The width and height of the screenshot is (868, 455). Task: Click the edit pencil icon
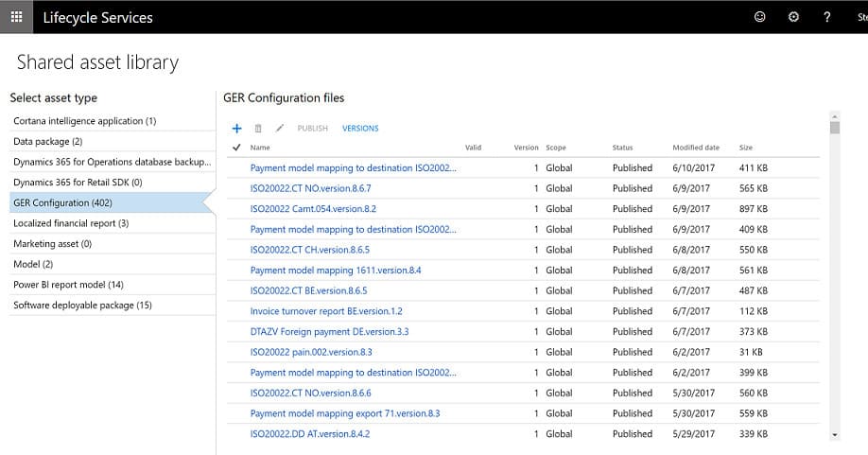click(x=279, y=129)
